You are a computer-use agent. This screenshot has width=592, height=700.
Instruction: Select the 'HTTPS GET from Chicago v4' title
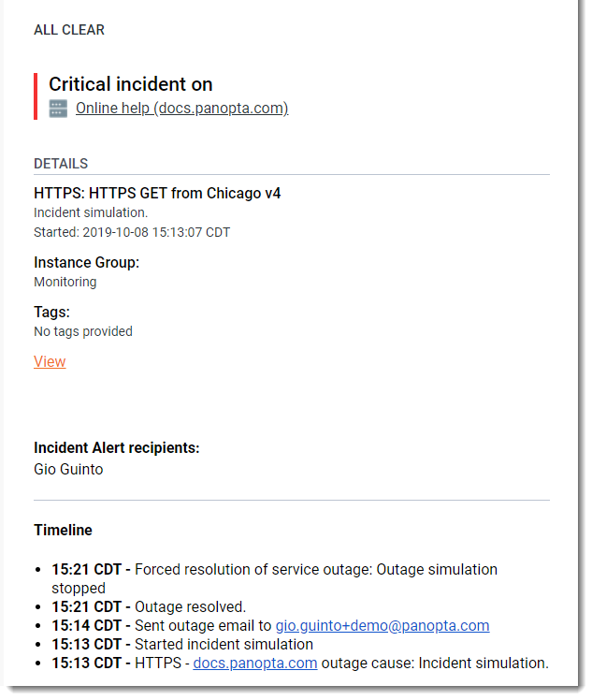point(157,194)
